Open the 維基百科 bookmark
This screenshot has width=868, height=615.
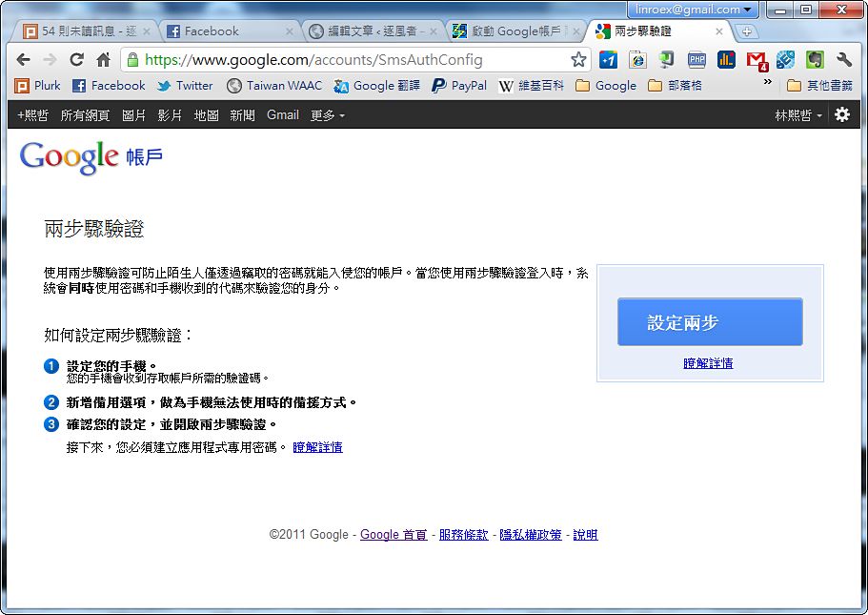532,85
